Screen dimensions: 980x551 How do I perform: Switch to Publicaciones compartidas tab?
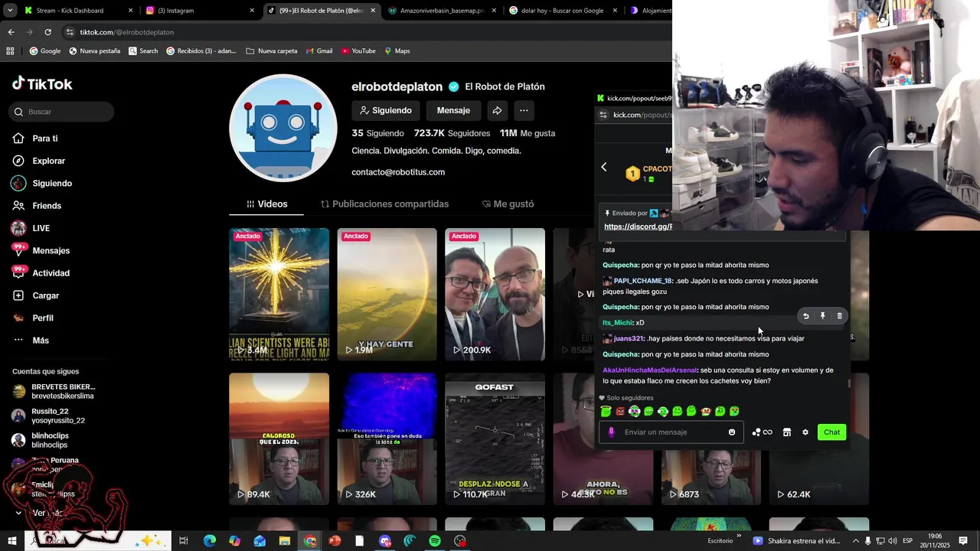click(384, 204)
